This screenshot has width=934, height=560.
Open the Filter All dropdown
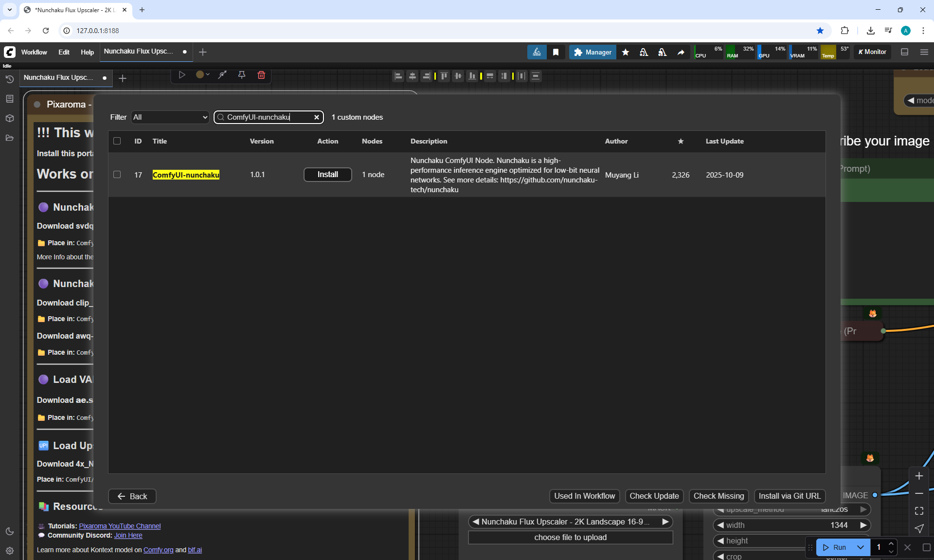170,117
